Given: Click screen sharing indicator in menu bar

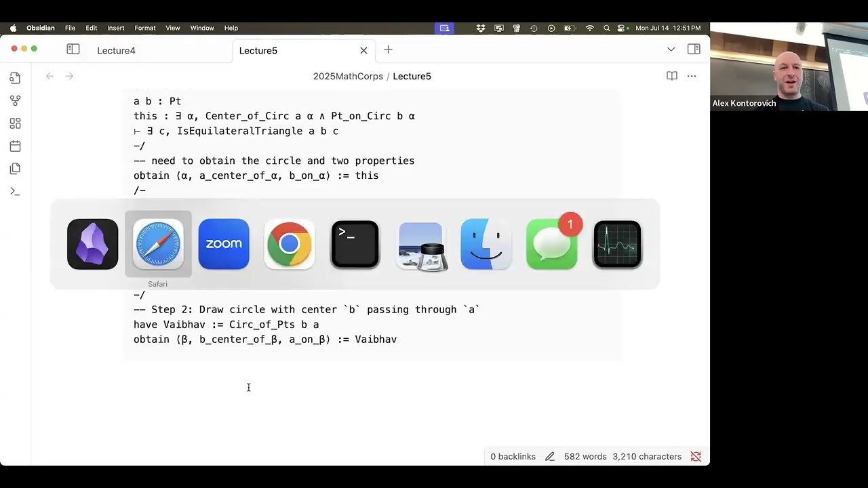Looking at the screenshot, I should tap(445, 28).
